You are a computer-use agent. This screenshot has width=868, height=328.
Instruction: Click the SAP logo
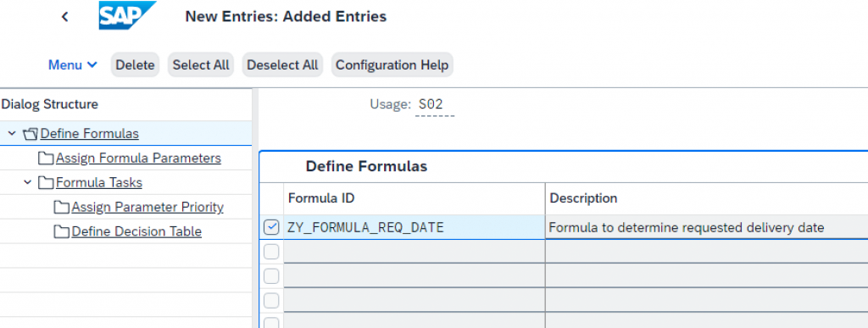coord(127,15)
